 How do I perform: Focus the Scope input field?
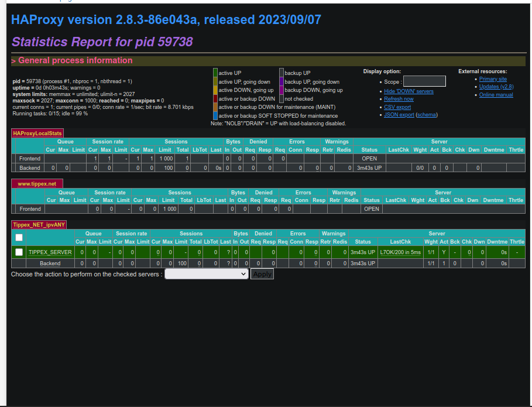[x=424, y=81]
